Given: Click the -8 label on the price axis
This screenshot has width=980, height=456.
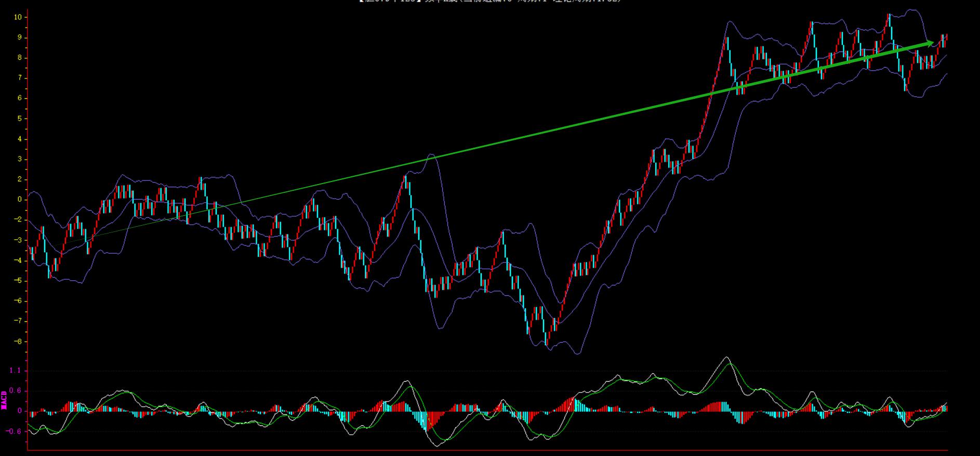Looking at the screenshot, I should click(x=18, y=342).
